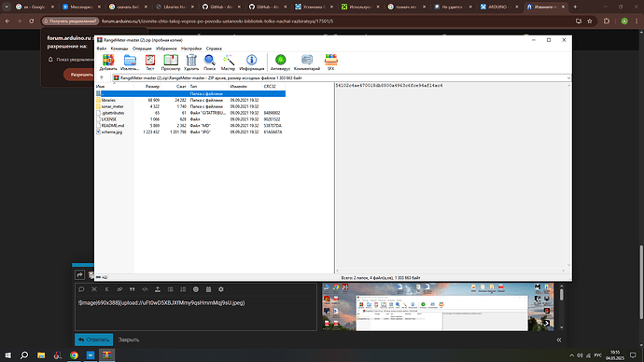Viewport: 644px width, 362px height.
Task: Click the forum editor upload icon
Action: (158, 289)
